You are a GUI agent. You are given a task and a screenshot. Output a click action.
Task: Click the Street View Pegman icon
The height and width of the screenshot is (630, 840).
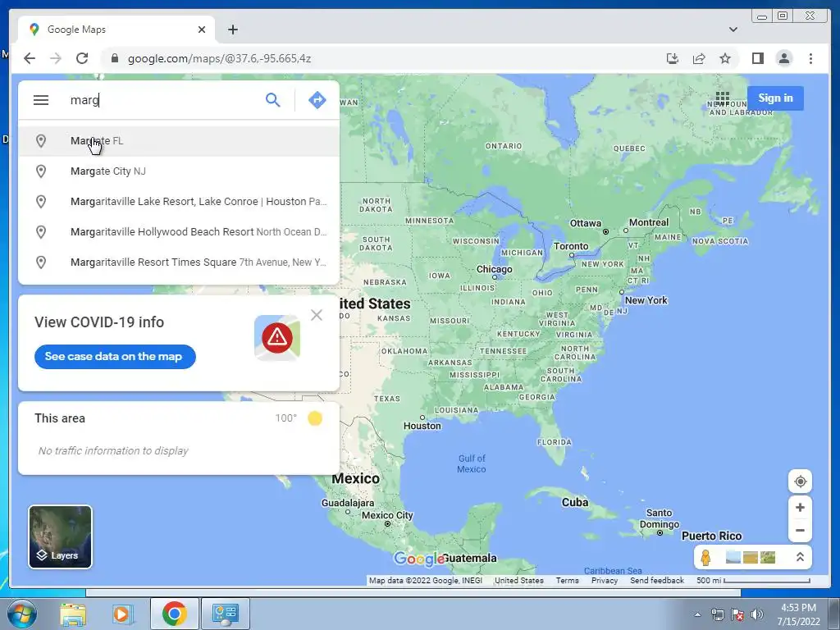coord(705,557)
